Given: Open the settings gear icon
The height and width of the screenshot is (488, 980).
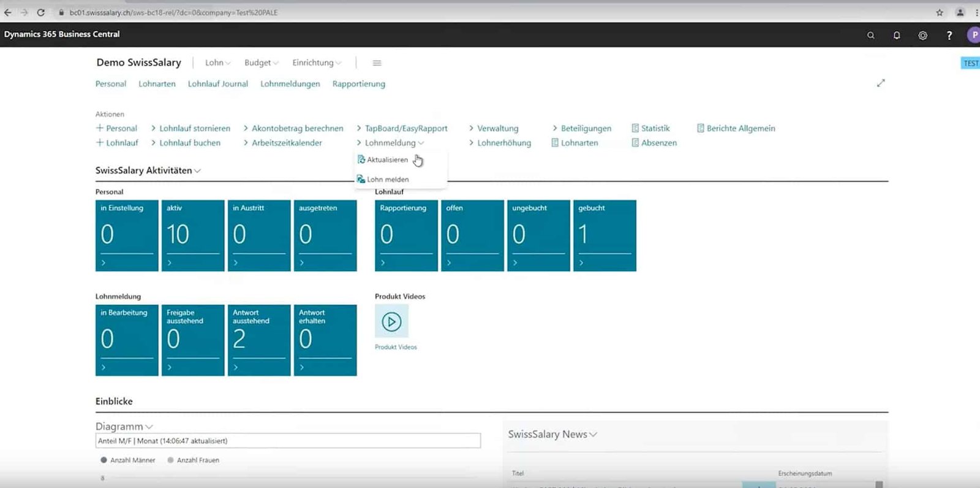Looking at the screenshot, I should pyautogui.click(x=922, y=36).
